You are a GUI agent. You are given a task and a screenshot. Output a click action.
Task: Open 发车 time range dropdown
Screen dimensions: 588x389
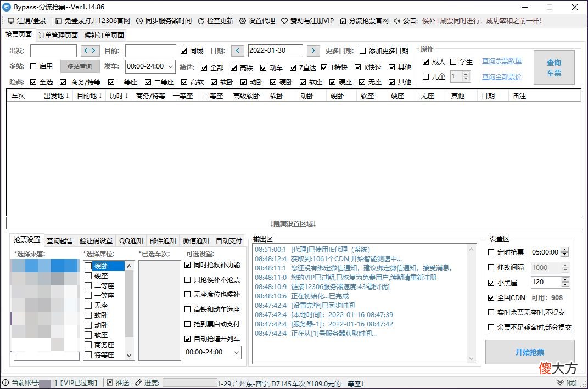click(x=171, y=66)
